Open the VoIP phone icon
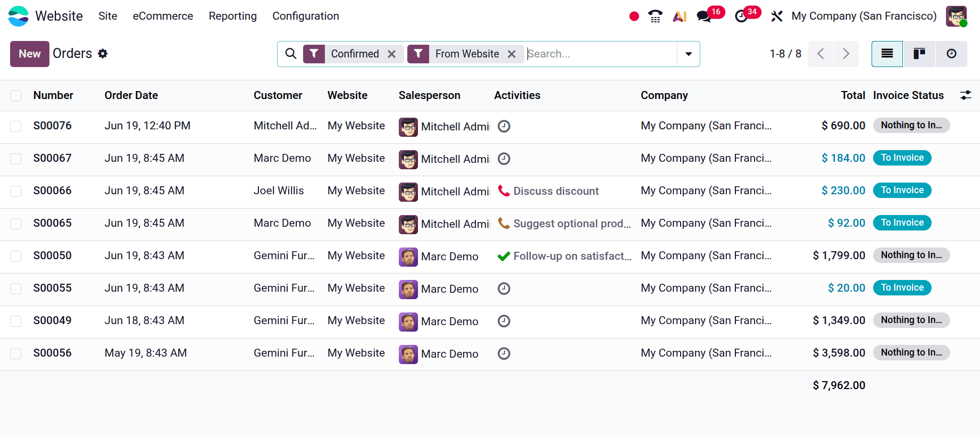Image resolution: width=980 pixels, height=437 pixels. (x=656, y=17)
